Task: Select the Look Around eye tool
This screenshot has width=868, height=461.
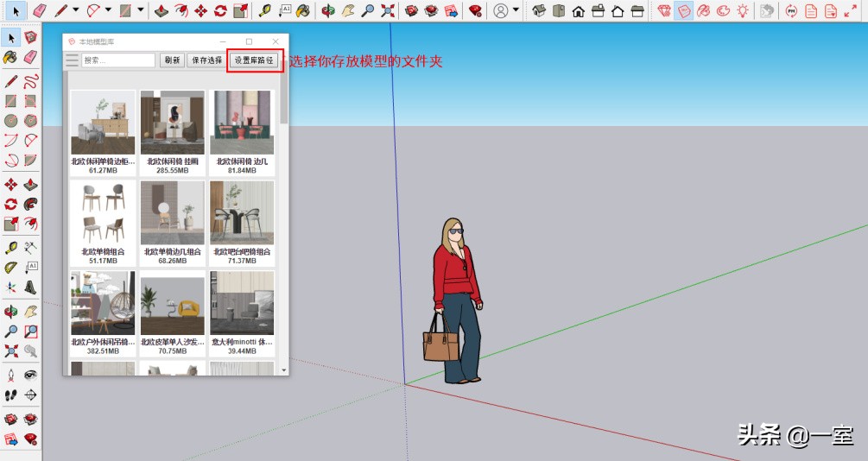Action: (x=30, y=375)
